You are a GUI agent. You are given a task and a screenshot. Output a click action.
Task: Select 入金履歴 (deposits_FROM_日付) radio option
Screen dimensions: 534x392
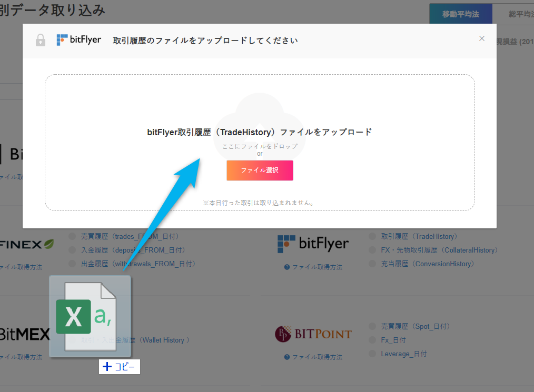click(x=72, y=250)
